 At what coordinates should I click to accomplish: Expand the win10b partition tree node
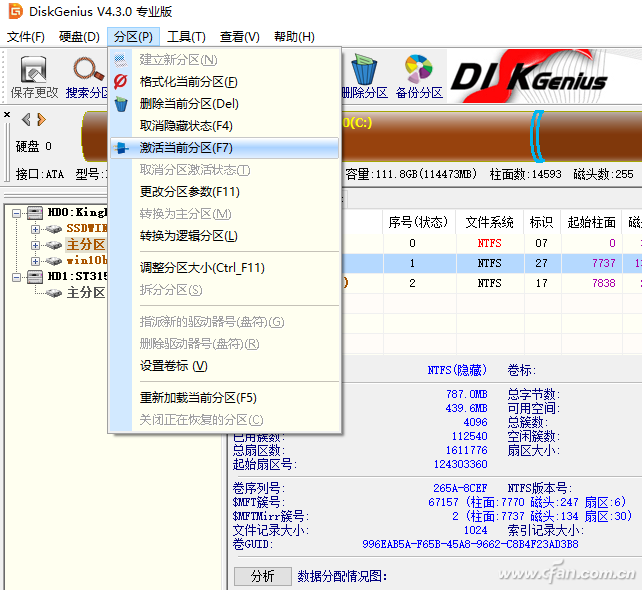click(x=36, y=261)
